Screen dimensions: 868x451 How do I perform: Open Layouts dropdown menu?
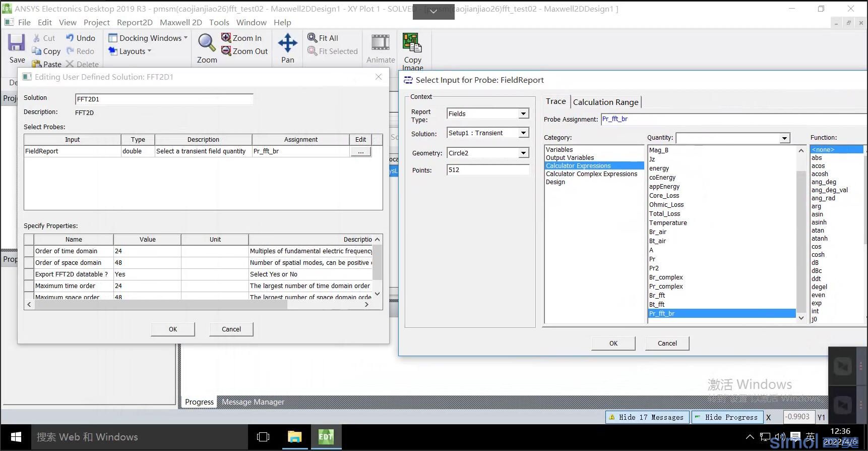click(130, 51)
